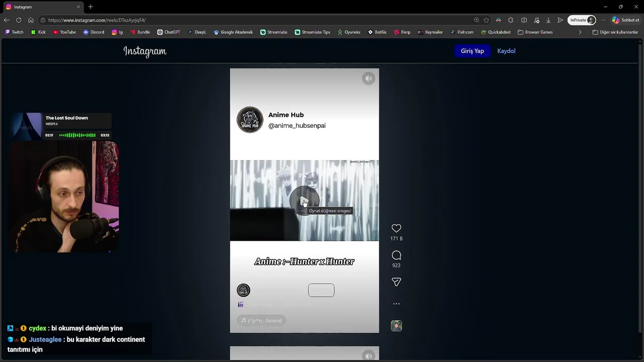
Task: Open the zoom magnifier icon in address bar
Action: tap(476, 20)
